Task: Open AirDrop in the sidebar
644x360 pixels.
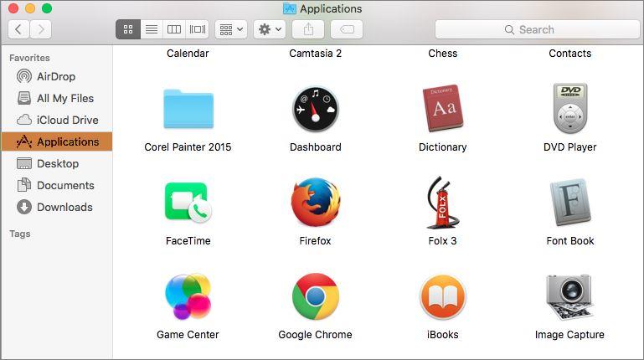Action: [x=57, y=76]
